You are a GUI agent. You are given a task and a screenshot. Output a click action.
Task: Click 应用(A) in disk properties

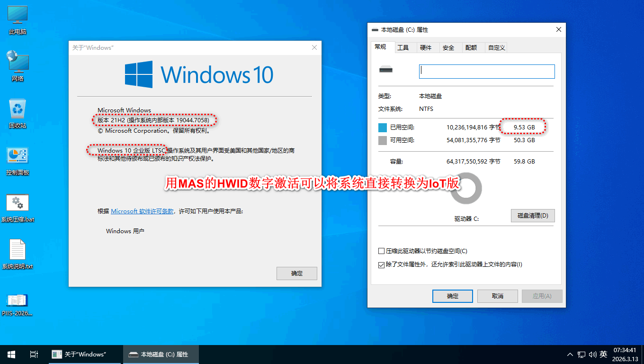tap(542, 296)
